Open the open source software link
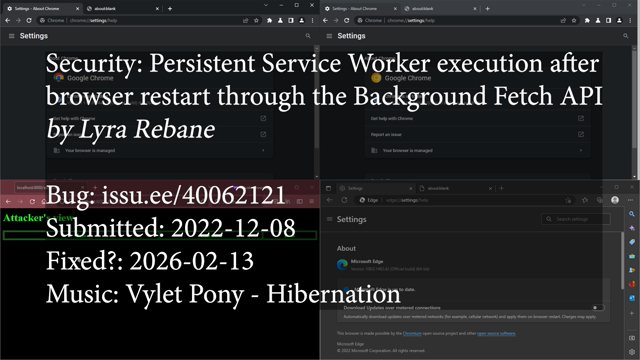This screenshot has width=640, height=360. tap(496, 333)
